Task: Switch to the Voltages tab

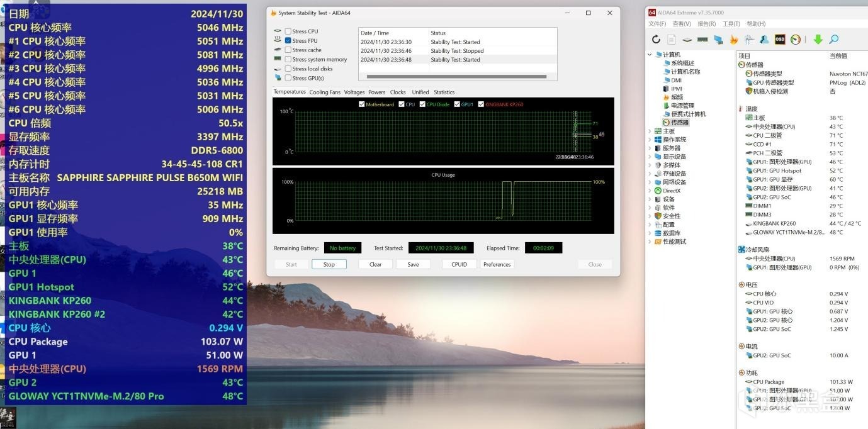Action: (x=354, y=92)
